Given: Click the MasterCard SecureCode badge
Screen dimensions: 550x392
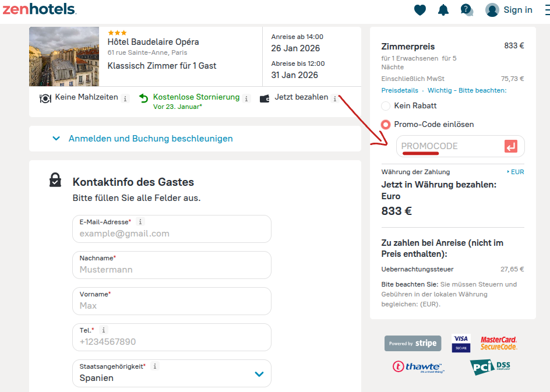Looking at the screenshot, I should 499,343.
